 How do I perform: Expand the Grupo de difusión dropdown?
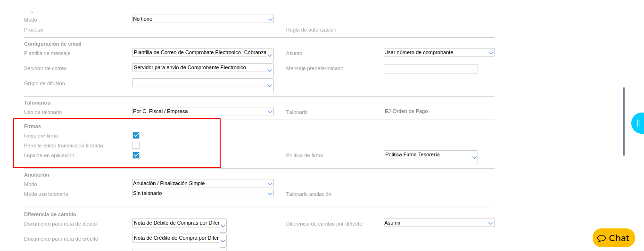270,86
